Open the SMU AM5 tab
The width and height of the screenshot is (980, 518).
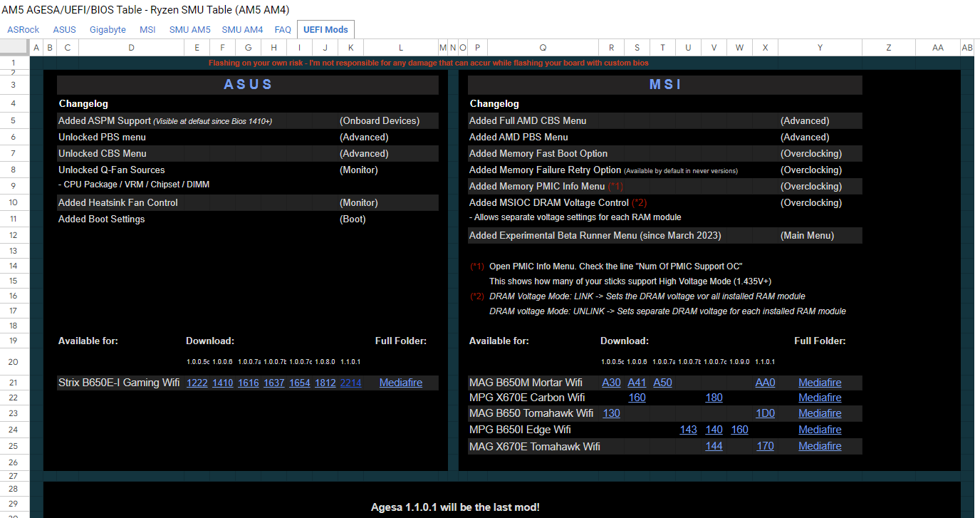[190, 30]
